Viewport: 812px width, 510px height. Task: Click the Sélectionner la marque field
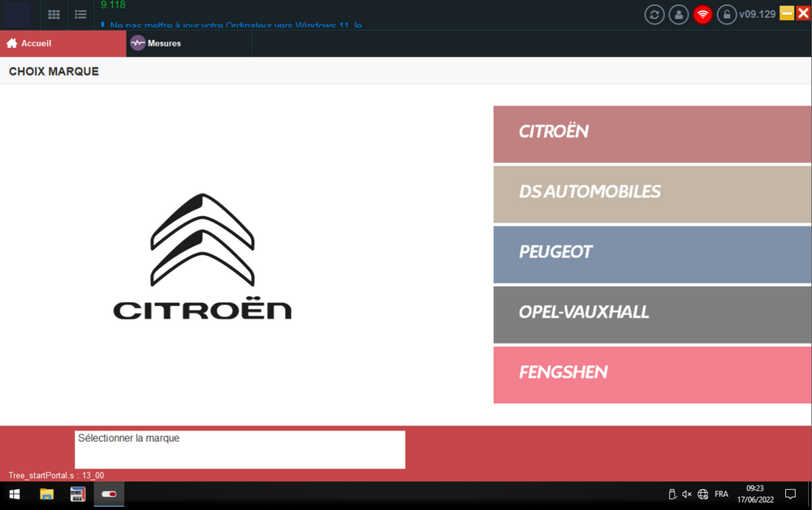[240, 449]
